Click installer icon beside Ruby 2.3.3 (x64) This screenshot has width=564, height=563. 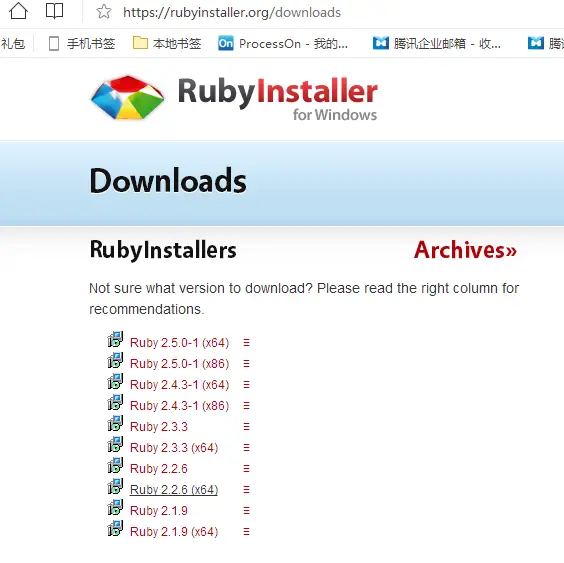(115, 444)
